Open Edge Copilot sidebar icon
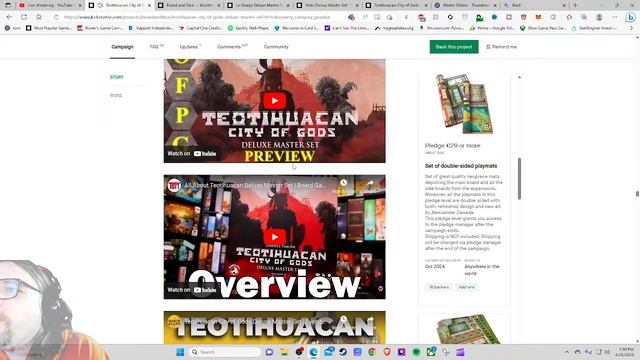 point(631,17)
